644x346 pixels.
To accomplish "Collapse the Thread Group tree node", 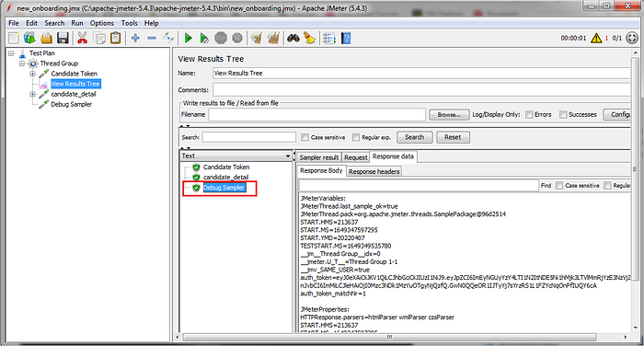I will (22, 63).
